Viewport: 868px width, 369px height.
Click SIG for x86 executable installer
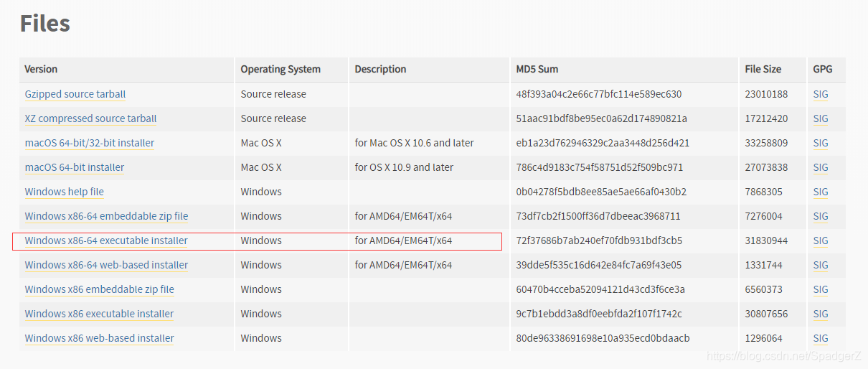click(x=821, y=314)
